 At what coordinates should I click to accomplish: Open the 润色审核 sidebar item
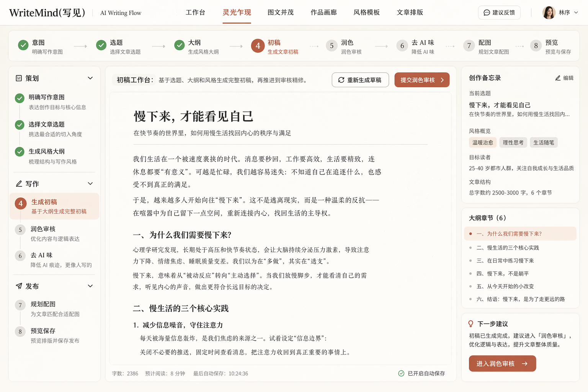54,234
